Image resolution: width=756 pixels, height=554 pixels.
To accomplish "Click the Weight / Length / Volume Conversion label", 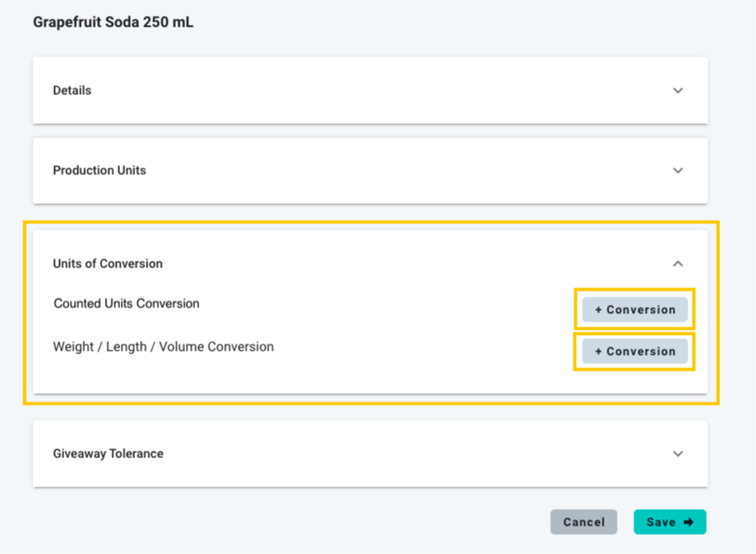I will [163, 347].
